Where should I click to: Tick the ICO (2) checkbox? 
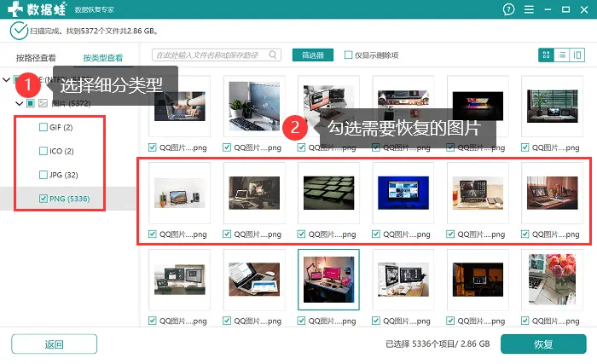[x=43, y=151]
